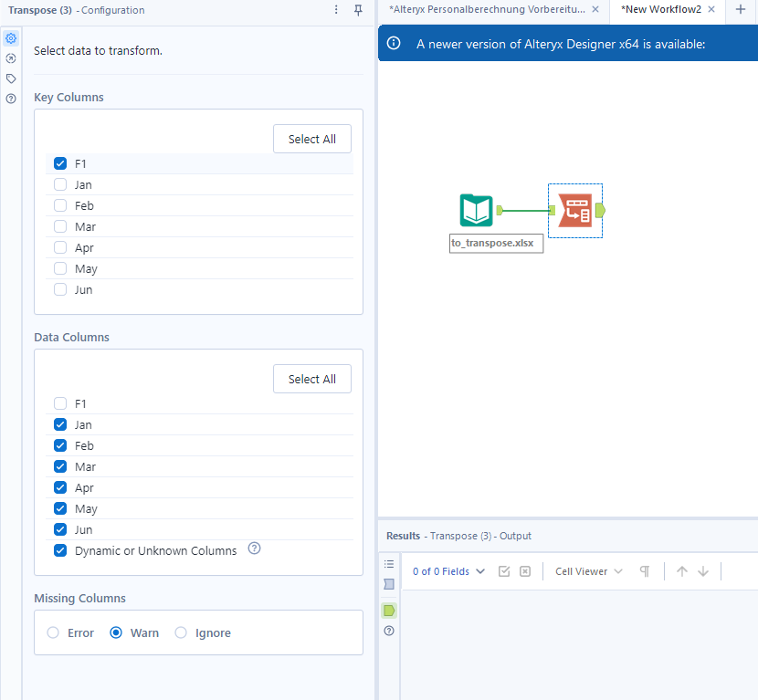Add a new workflow tab with plus
The image size is (758, 700).
(x=741, y=9)
